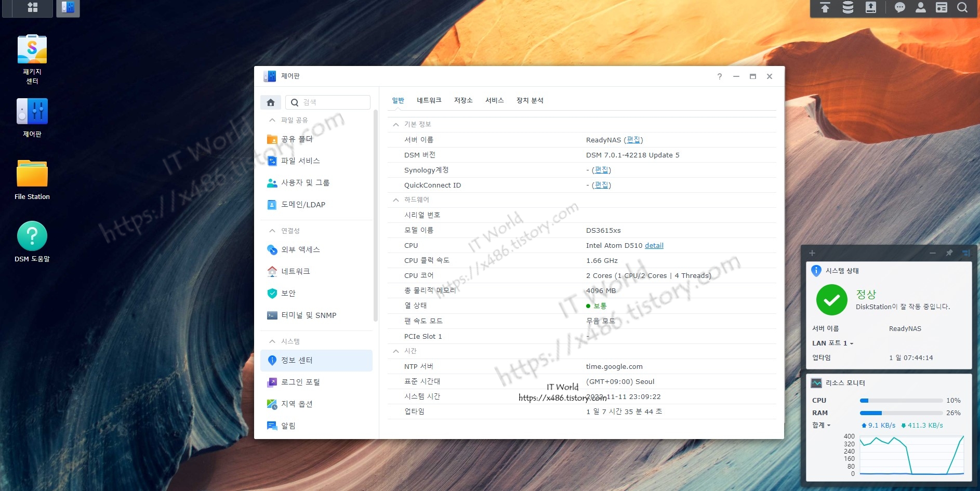This screenshot has width=980, height=491.
Task: Open 네트워크 in the sidebar
Action: pos(316,272)
